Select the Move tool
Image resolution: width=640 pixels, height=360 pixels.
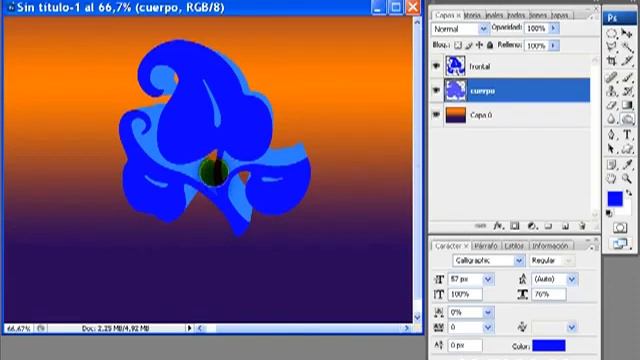coord(627,33)
